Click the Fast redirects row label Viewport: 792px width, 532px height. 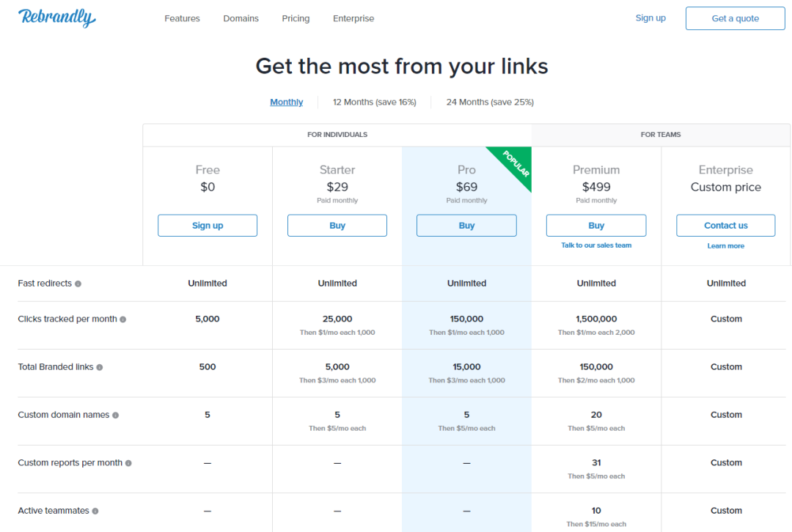click(x=45, y=284)
